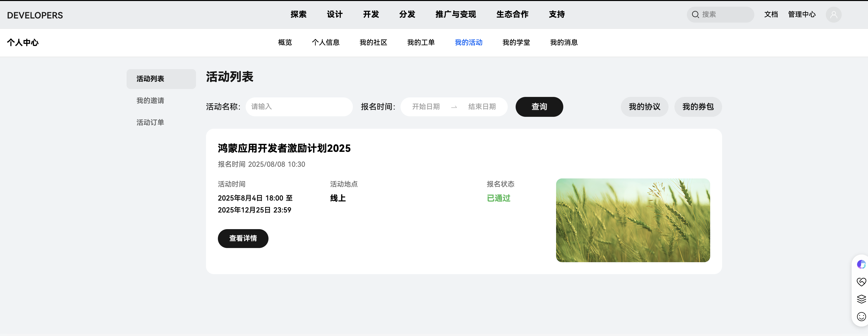Switch to the 我的工单 tab
868x336 pixels.
tap(421, 42)
